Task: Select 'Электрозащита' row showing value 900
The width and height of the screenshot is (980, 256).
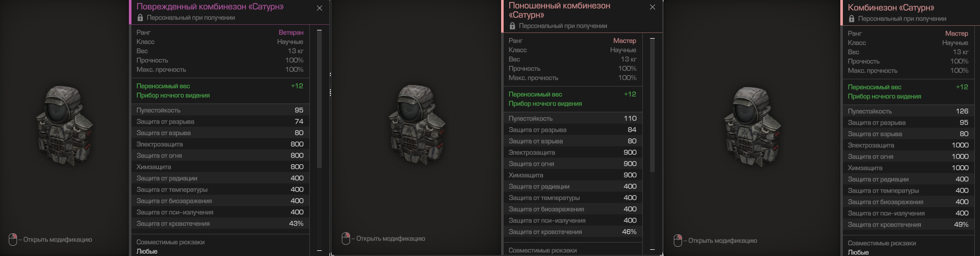Action: (573, 152)
